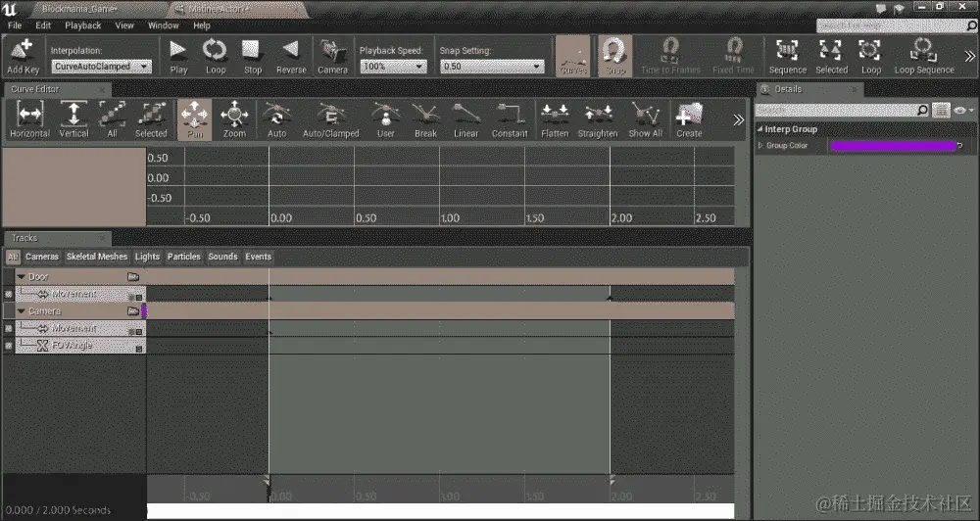Image resolution: width=980 pixels, height=521 pixels.
Task: Fit view to Sequence
Action: tap(788, 56)
